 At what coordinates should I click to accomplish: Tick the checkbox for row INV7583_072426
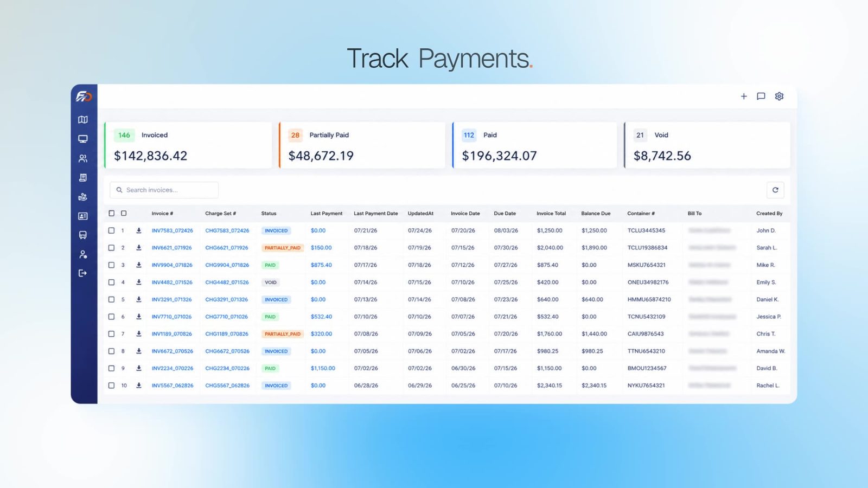click(x=111, y=230)
